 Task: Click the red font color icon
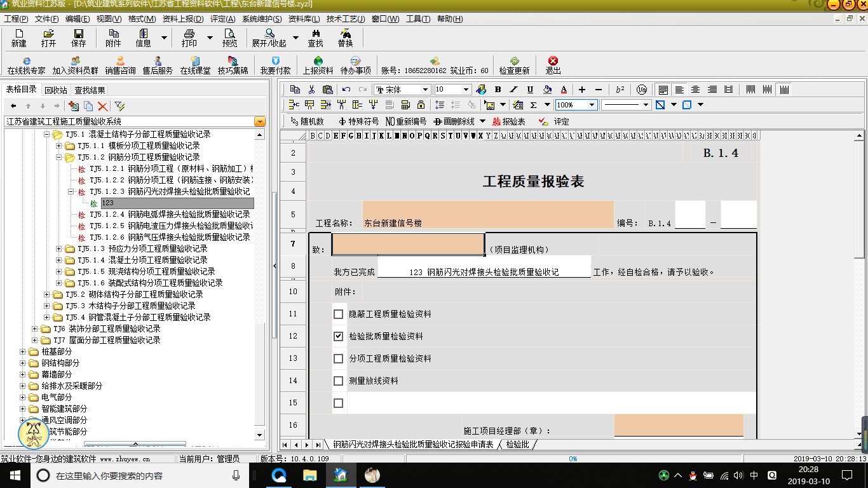click(x=564, y=90)
